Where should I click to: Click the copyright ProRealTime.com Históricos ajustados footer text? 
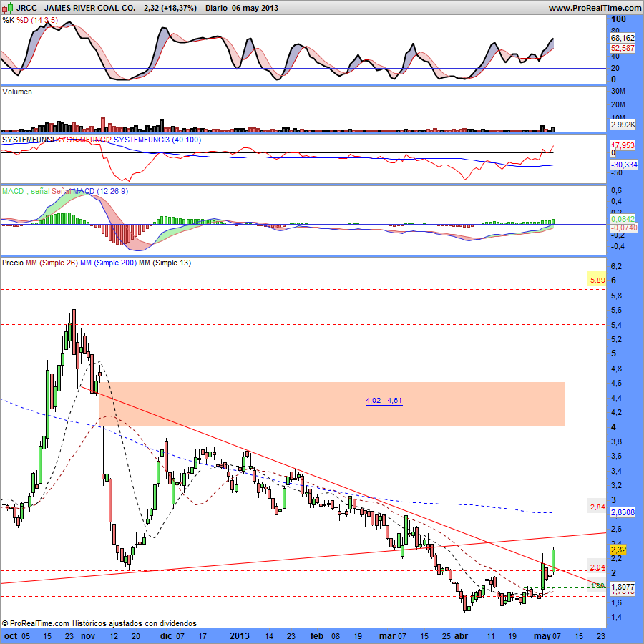[x=99, y=623]
